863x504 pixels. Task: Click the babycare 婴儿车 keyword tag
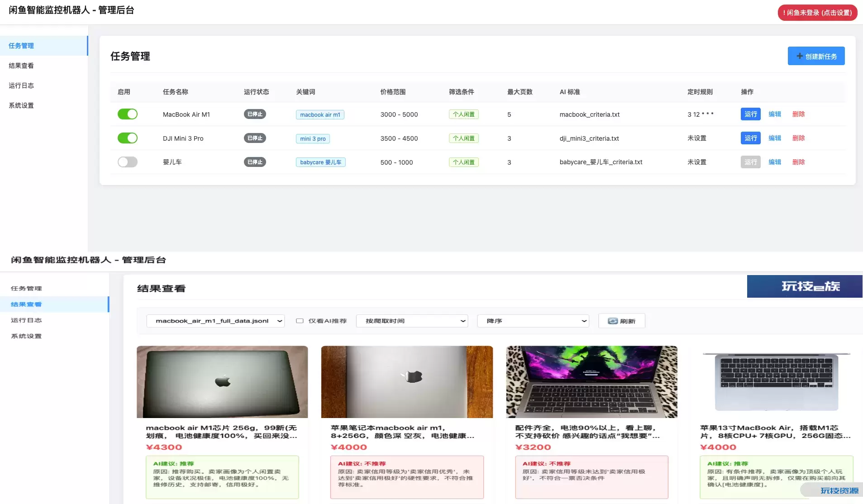tap(321, 162)
